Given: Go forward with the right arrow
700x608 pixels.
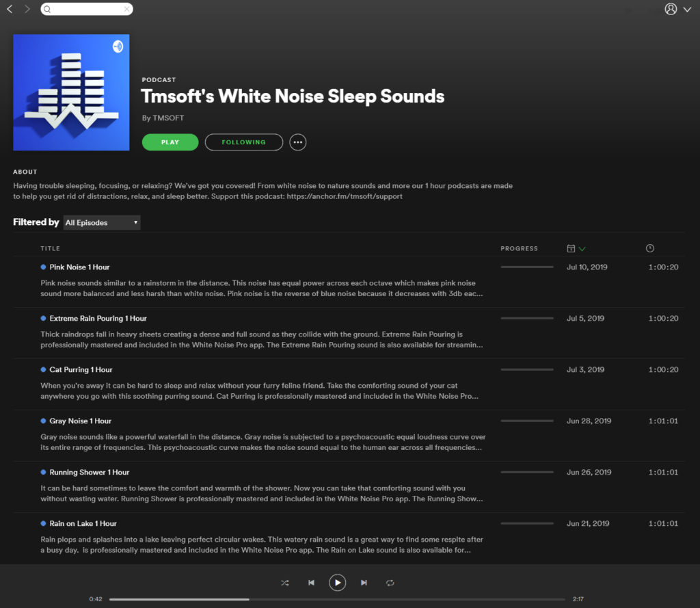Looking at the screenshot, I should pos(27,9).
